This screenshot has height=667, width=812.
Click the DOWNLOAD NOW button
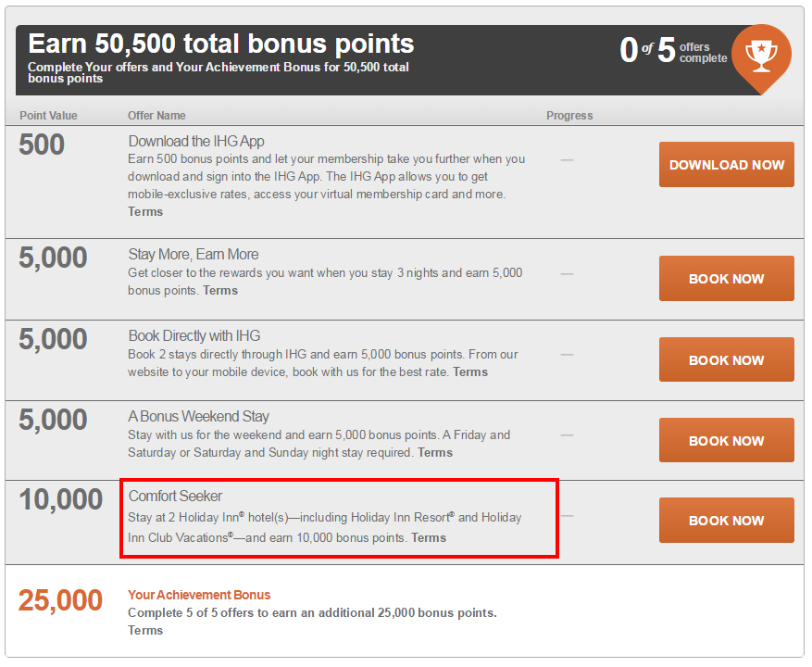coord(726,164)
